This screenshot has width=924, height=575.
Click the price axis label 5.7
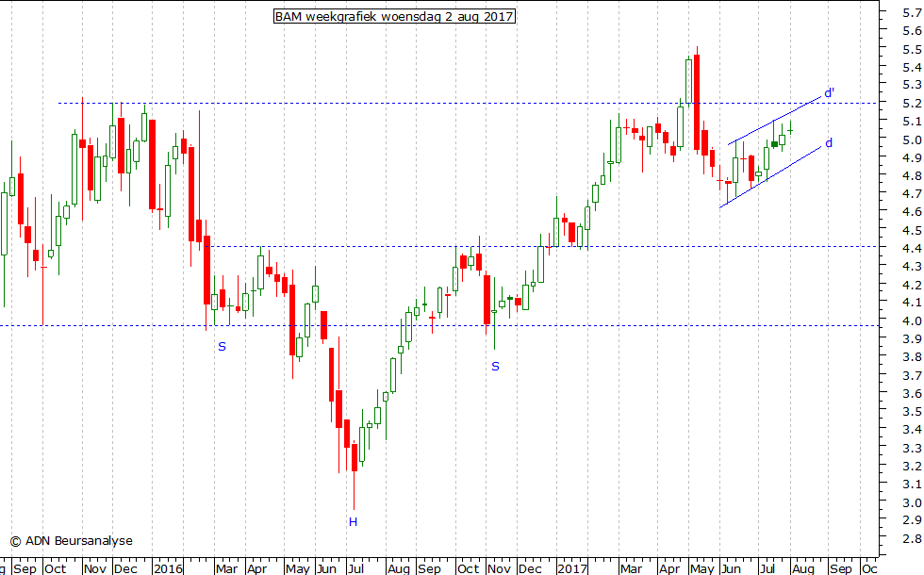pyautogui.click(x=913, y=12)
